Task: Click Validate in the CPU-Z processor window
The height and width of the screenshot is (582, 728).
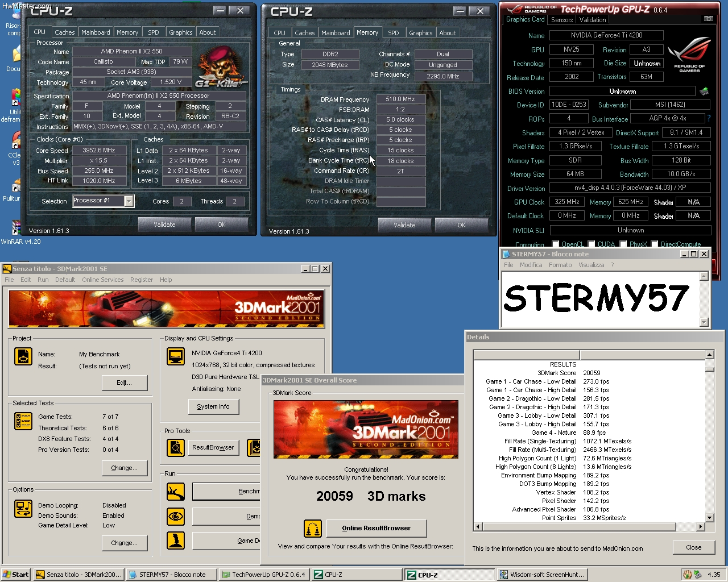Action: pos(164,225)
